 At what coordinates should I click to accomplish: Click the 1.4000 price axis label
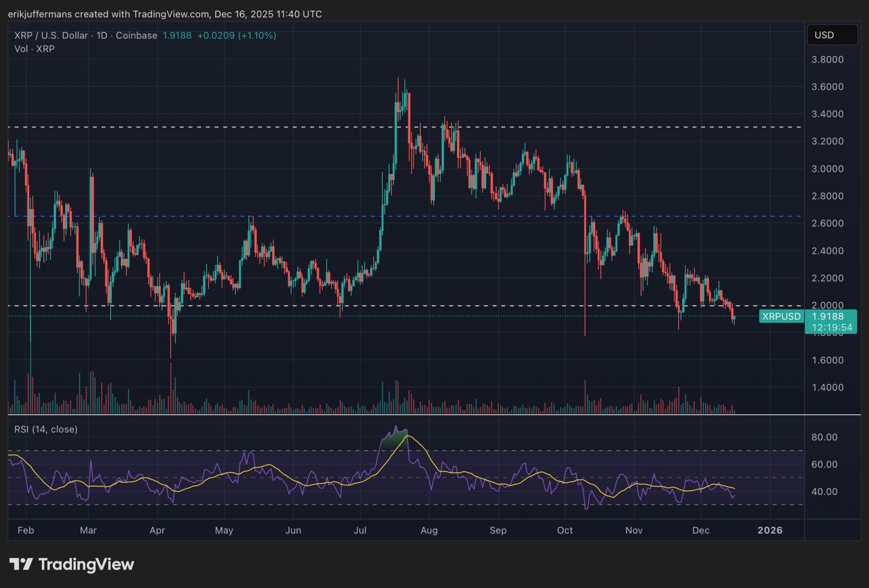[827, 387]
